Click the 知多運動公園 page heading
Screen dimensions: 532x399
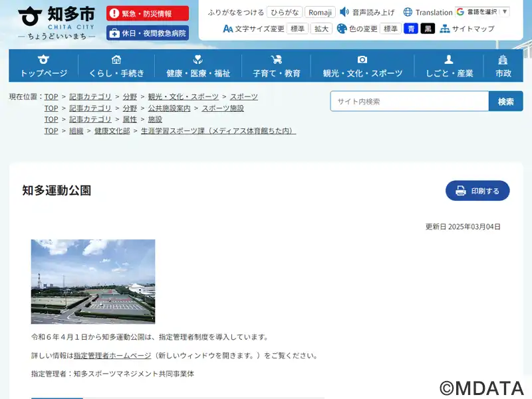(x=57, y=190)
